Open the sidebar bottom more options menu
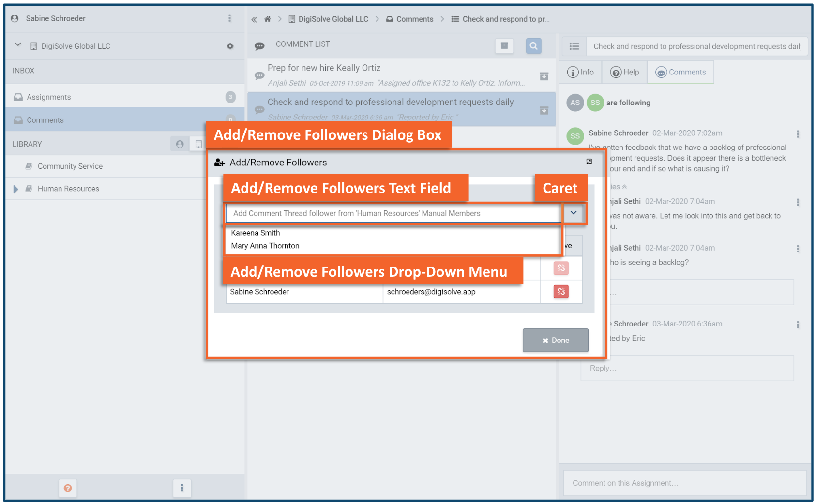 tap(182, 488)
